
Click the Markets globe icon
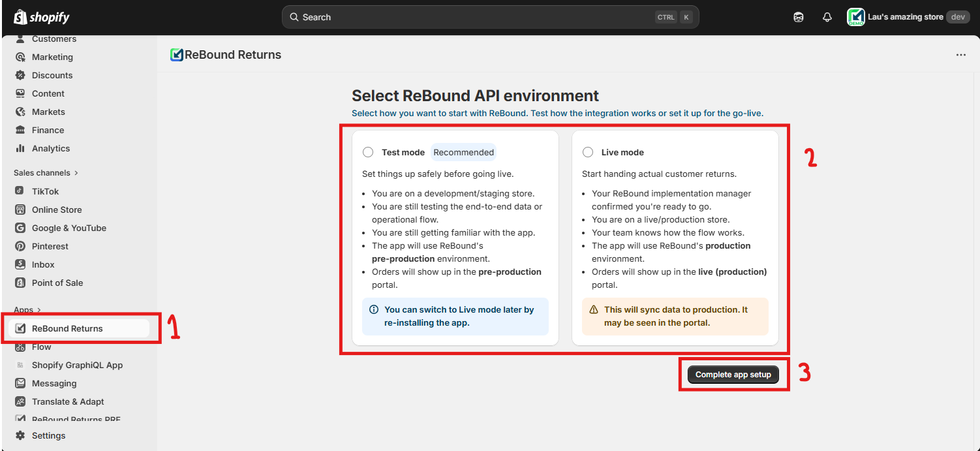tap(20, 112)
